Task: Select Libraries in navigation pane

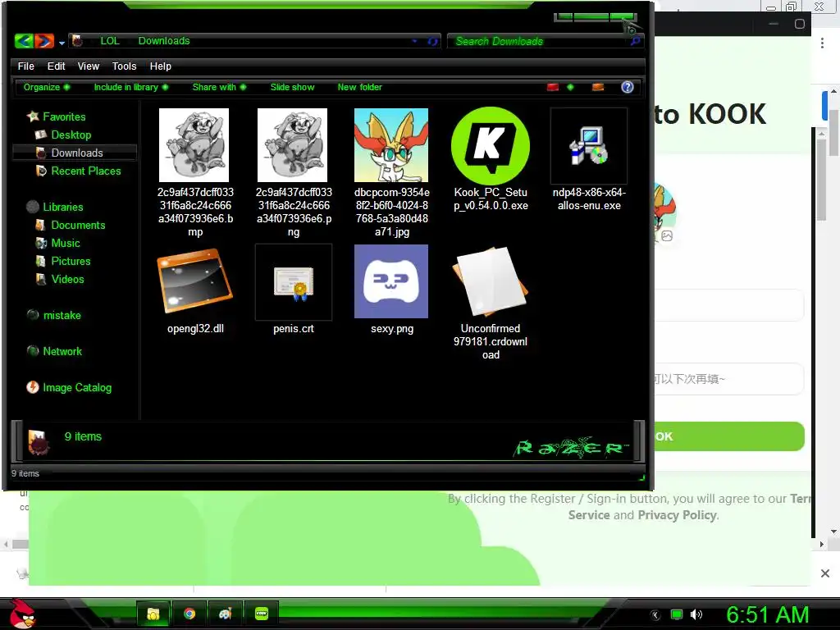Action: [62, 207]
